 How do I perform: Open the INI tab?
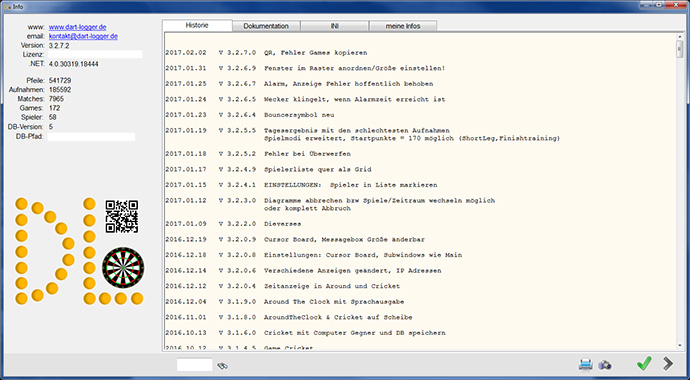(x=334, y=26)
